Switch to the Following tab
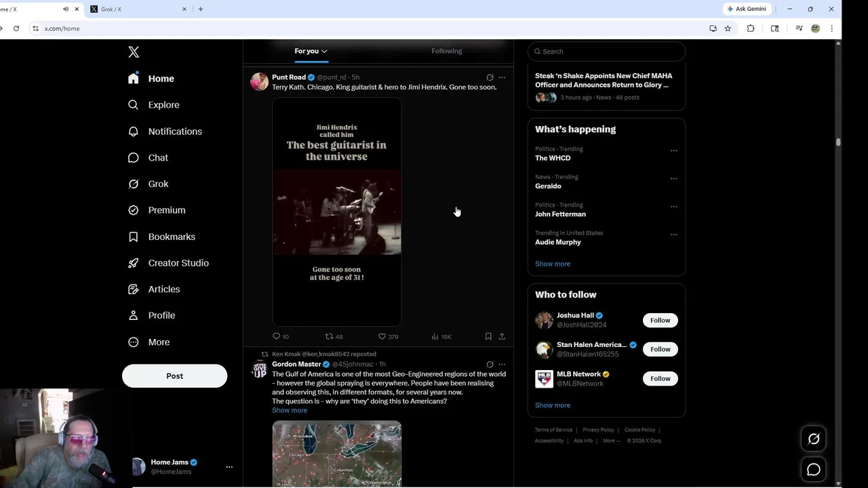Viewport: 868px width, 488px height. coord(446,51)
